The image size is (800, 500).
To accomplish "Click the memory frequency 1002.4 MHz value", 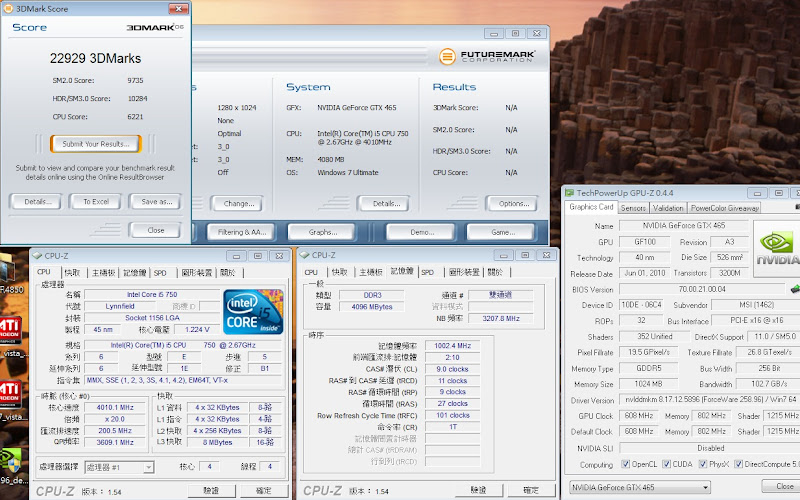I will pyautogui.click(x=453, y=345).
